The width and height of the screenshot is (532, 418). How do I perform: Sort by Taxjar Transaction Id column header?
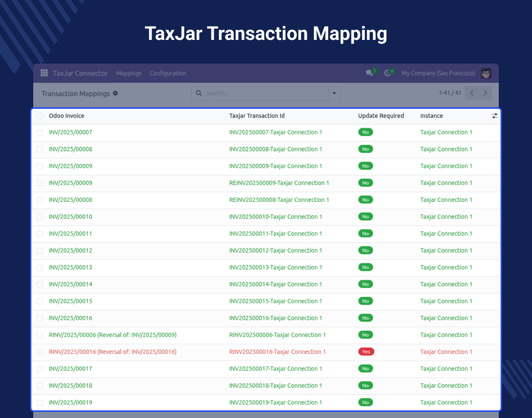pyautogui.click(x=257, y=116)
